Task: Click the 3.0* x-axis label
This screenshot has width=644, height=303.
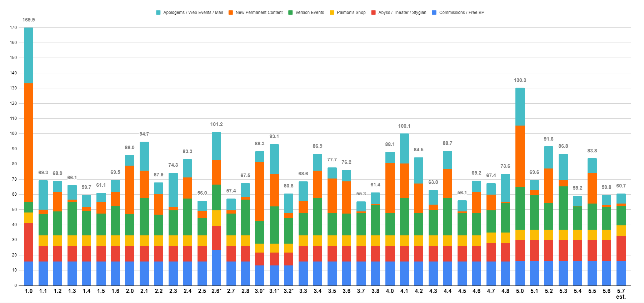Action: click(260, 291)
